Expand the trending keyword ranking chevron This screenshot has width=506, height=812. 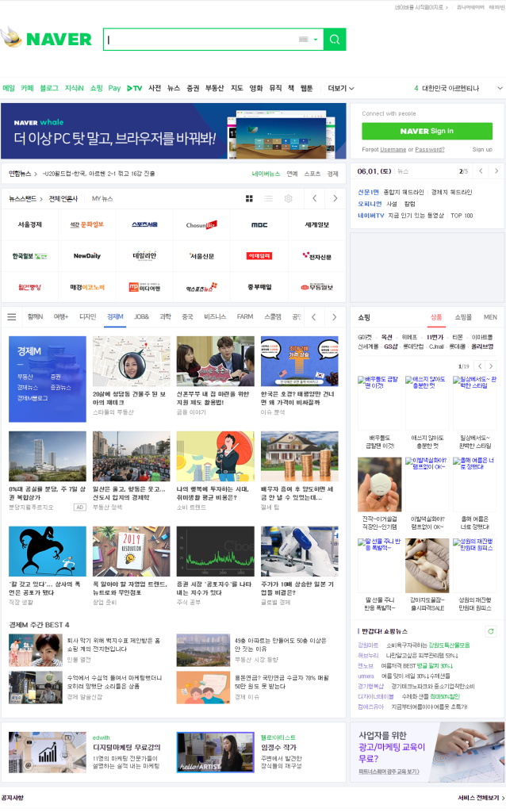500,88
